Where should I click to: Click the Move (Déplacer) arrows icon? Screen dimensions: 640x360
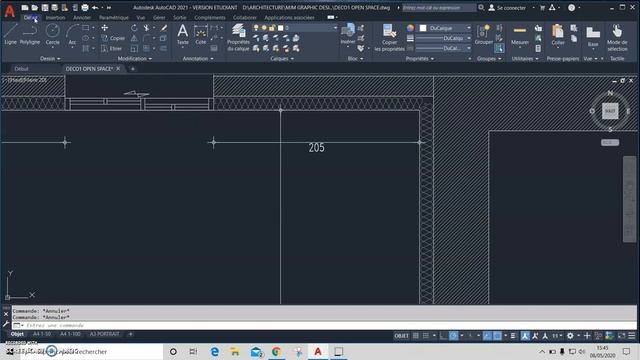pyautogui.click(x=104, y=28)
